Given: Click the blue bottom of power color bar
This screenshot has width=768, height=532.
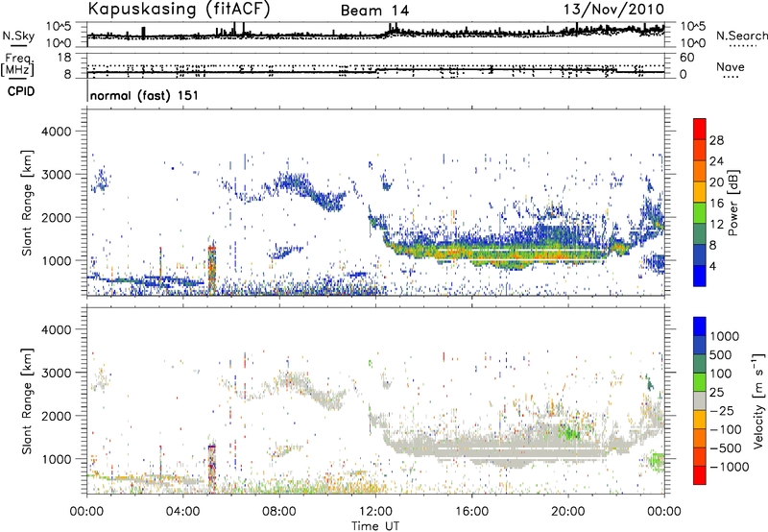Looking at the screenshot, I should (x=700, y=276).
